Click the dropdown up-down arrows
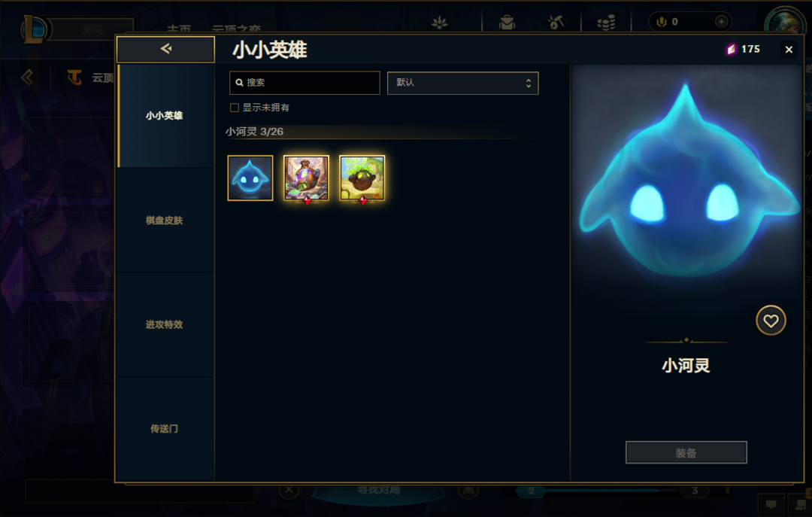Screen dimensions: 812x517 pos(529,83)
